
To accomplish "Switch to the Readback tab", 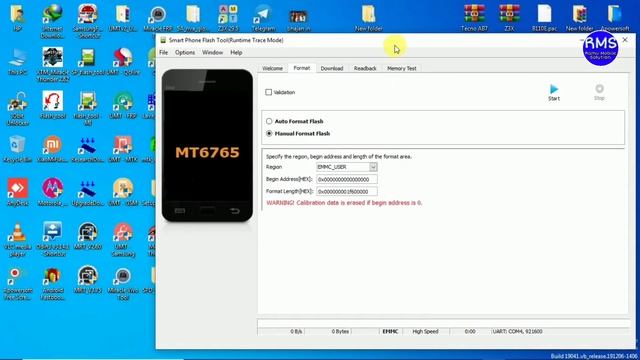I will [365, 68].
